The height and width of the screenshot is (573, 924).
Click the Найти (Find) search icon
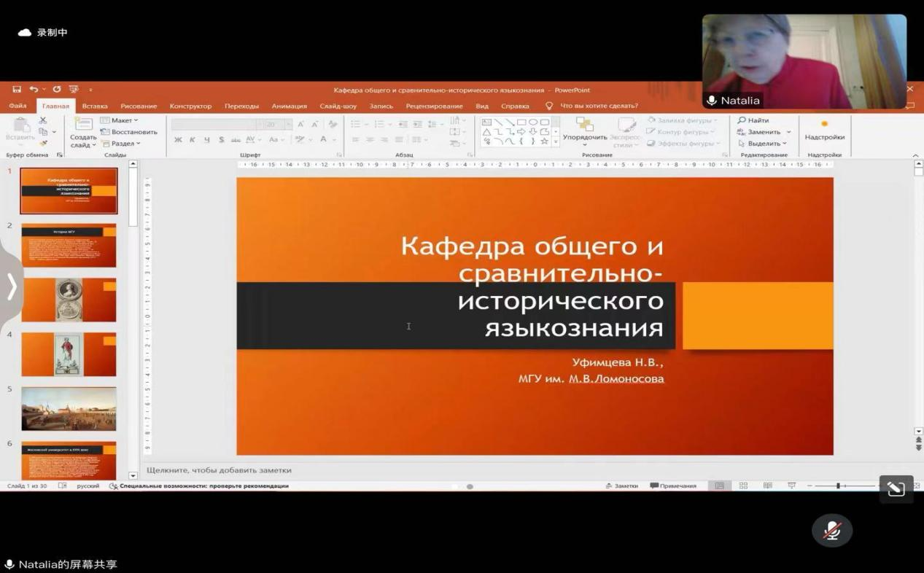click(742, 120)
